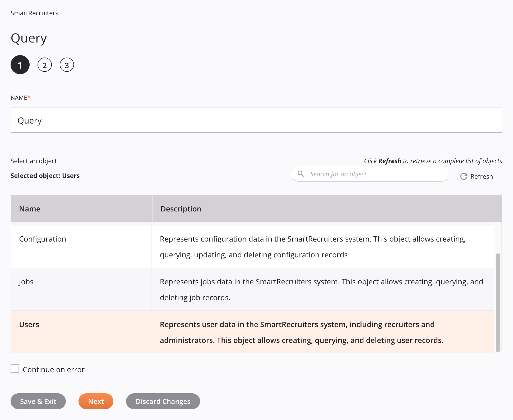This screenshot has height=420, width=513.
Task: Select the Jobs object row
Action: 252,289
